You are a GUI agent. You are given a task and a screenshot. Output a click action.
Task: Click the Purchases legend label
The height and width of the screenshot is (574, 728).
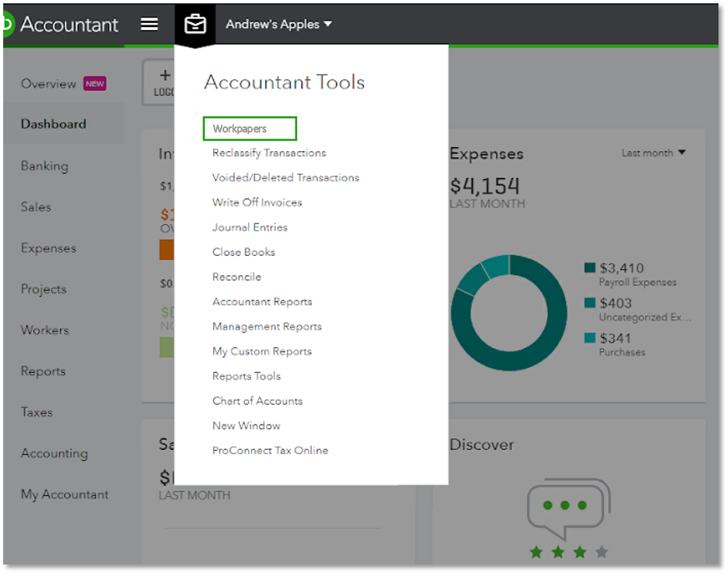coord(622,352)
